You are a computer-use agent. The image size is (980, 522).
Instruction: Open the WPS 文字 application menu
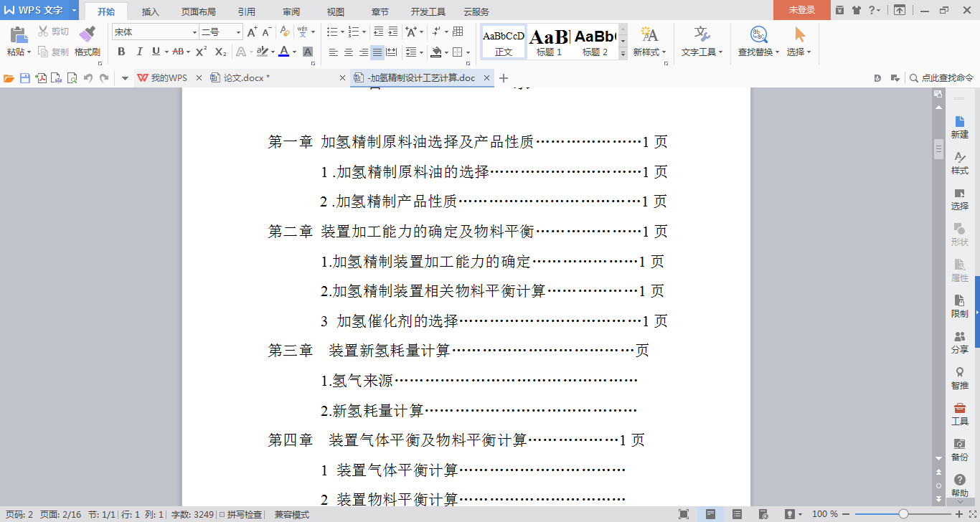[39, 10]
